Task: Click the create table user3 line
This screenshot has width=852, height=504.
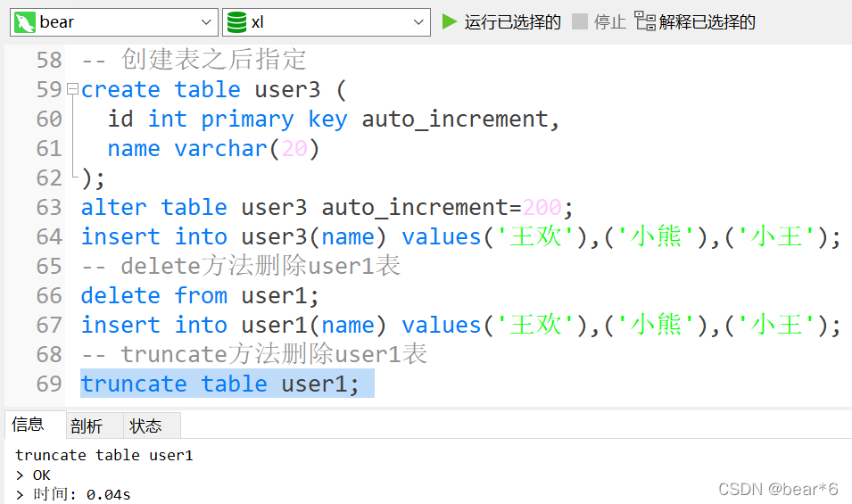Action: tap(213, 89)
